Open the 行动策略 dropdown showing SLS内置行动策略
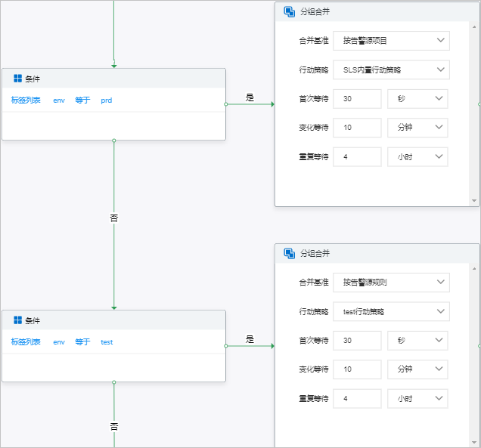The height and width of the screenshot is (448, 481). [392, 70]
